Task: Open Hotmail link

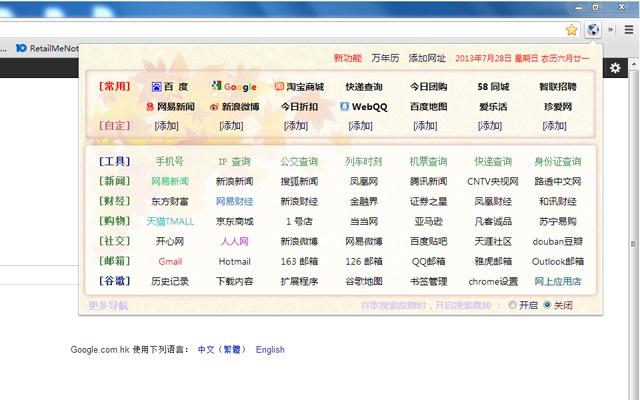Action: pos(234,261)
